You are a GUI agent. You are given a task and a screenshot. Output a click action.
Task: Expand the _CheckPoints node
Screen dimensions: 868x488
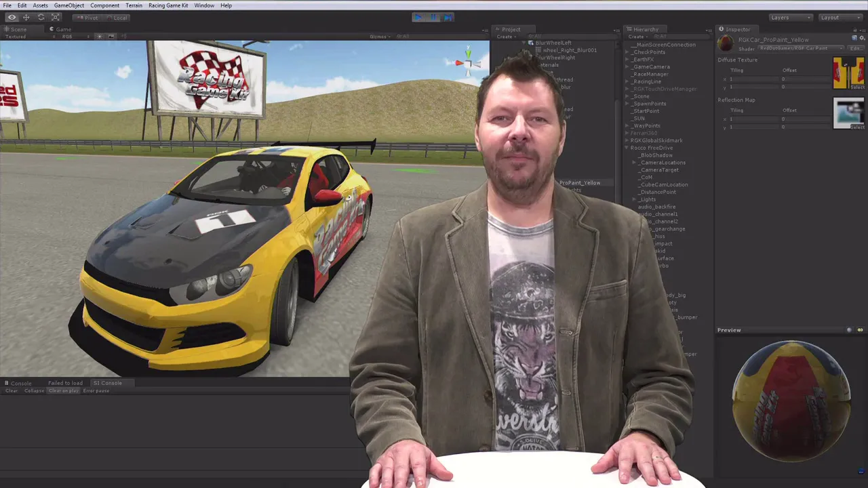(627, 52)
